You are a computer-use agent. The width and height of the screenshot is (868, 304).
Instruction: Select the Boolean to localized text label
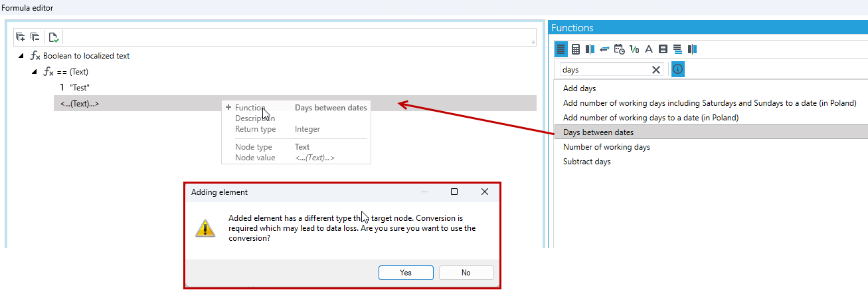coord(86,56)
